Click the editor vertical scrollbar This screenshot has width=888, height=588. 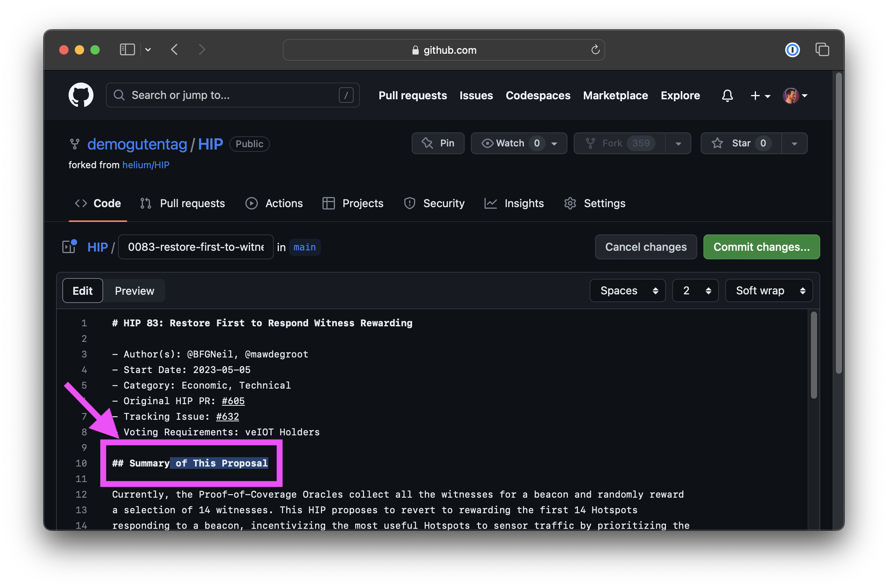pyautogui.click(x=814, y=355)
